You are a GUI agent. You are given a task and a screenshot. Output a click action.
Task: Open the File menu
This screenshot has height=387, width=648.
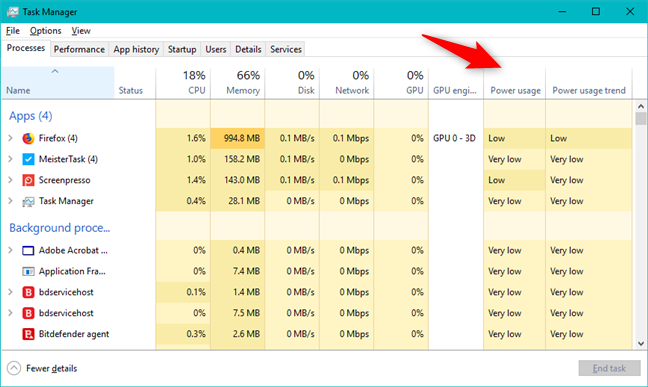tap(13, 31)
